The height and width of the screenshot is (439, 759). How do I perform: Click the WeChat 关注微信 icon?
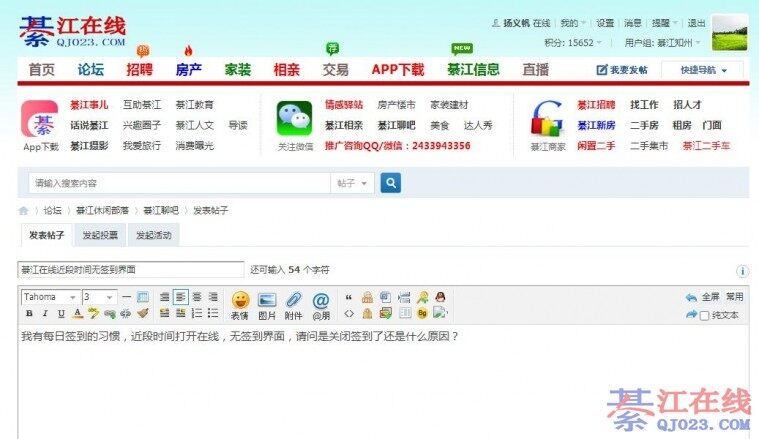[x=294, y=118]
